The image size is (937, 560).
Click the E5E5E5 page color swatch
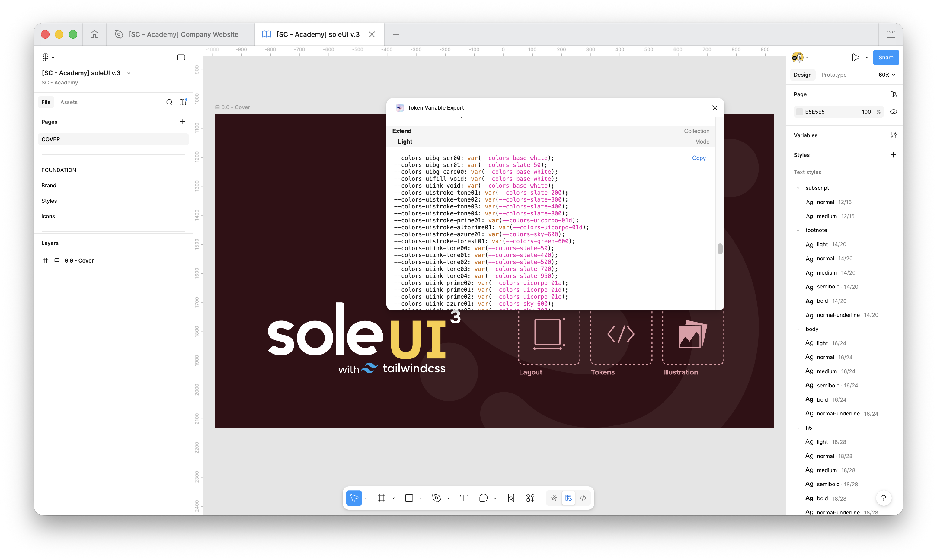coord(800,111)
